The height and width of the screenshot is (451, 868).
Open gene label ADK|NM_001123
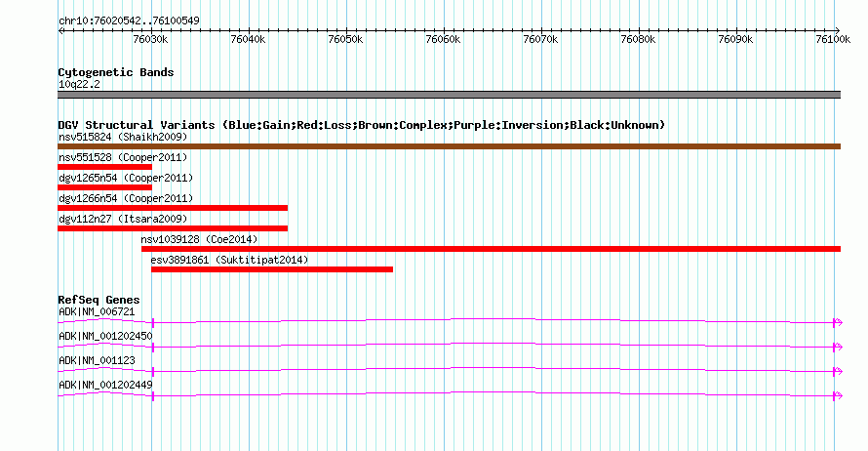coord(97,360)
